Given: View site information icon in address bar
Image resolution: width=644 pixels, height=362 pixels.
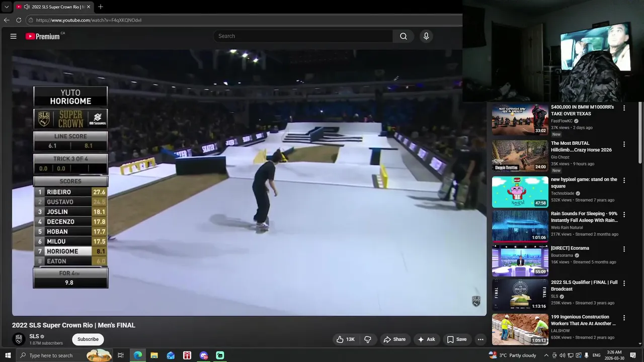Looking at the screenshot, I should click(x=31, y=20).
